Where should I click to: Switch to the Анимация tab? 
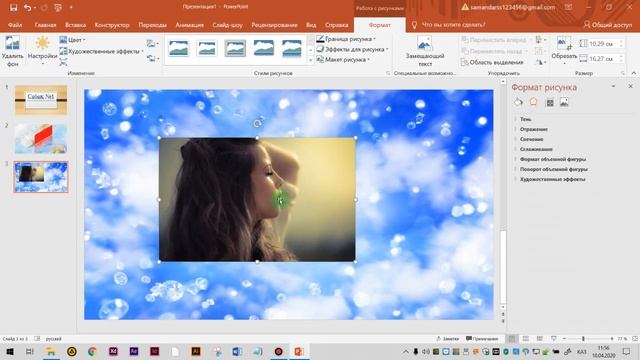[x=189, y=25]
